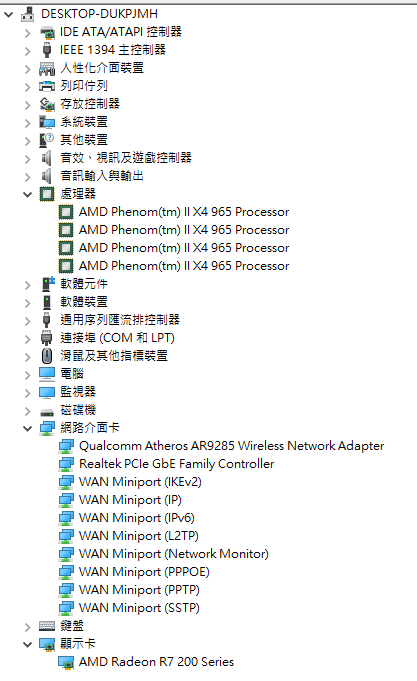Select WAN Miniport (PPPOE) entry
Viewport: 417px width, 681px height.
[144, 572]
